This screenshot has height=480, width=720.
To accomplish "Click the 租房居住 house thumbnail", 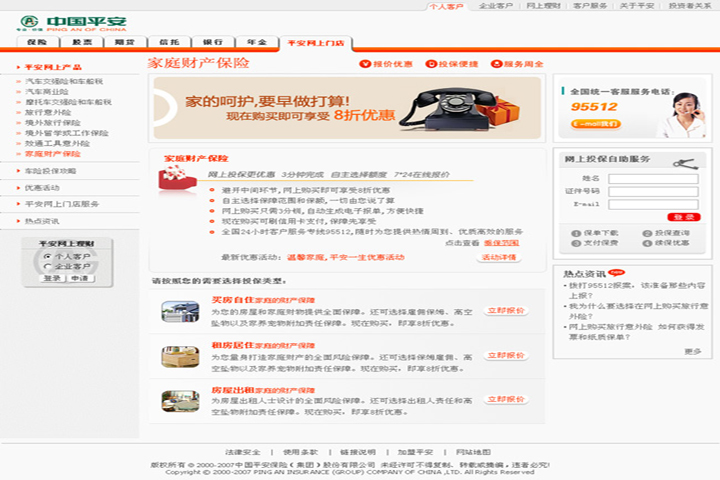I will click(x=180, y=354).
